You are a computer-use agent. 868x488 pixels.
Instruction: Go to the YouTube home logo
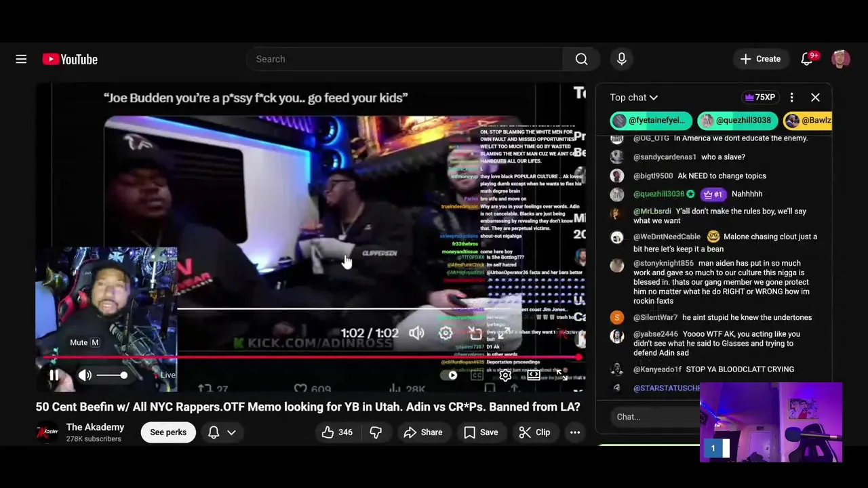tap(70, 59)
